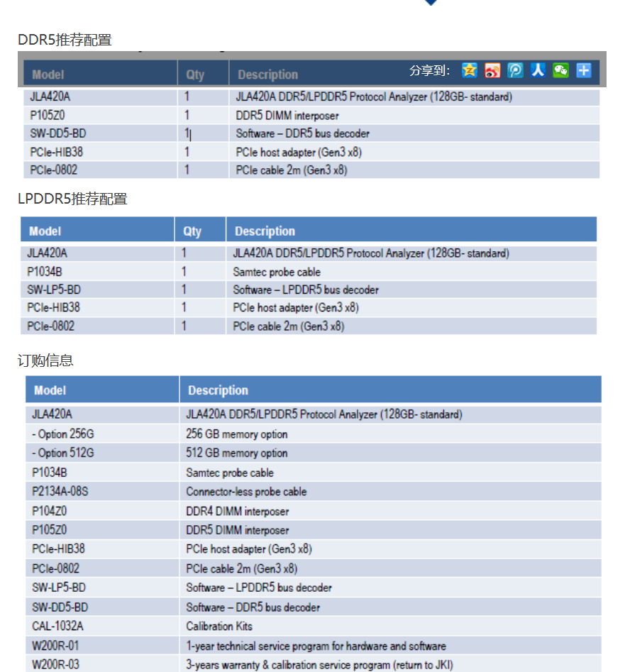
Task: Share the page to QQ Zone
Action: click(x=470, y=70)
